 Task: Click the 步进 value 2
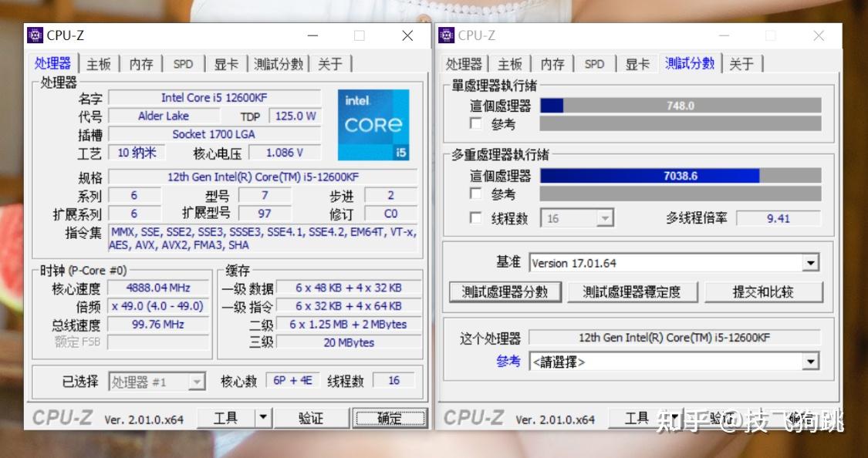click(391, 195)
